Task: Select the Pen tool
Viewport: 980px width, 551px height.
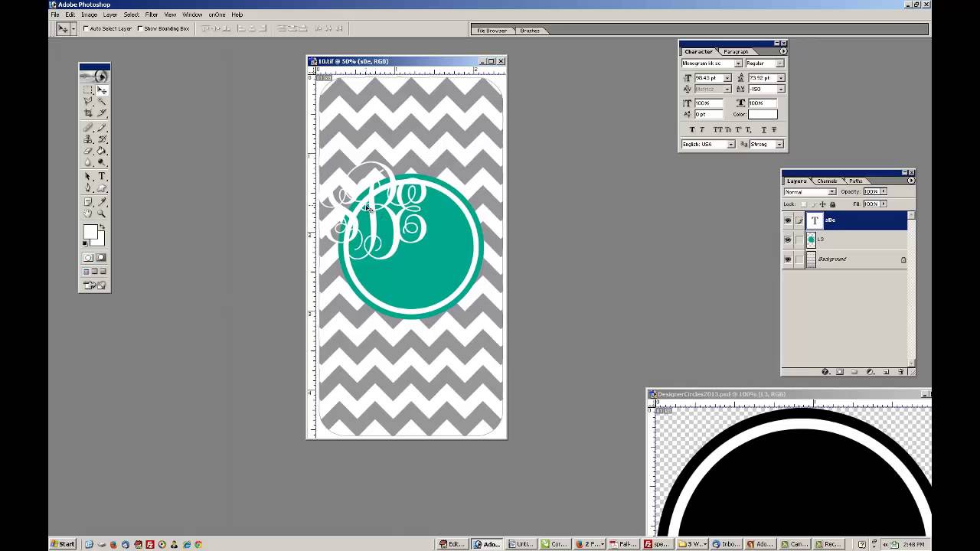Action: (x=88, y=187)
